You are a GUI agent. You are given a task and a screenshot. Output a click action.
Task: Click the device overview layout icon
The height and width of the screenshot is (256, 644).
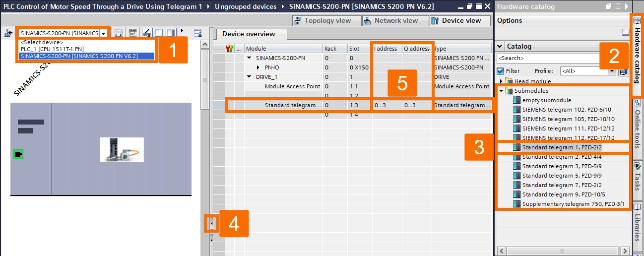(x=171, y=33)
